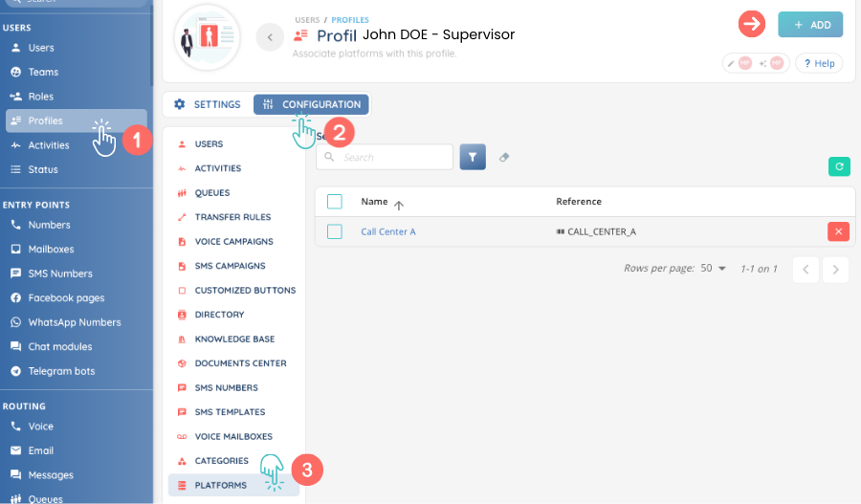Delete Call Center A with red X
The width and height of the screenshot is (861, 504).
click(838, 231)
